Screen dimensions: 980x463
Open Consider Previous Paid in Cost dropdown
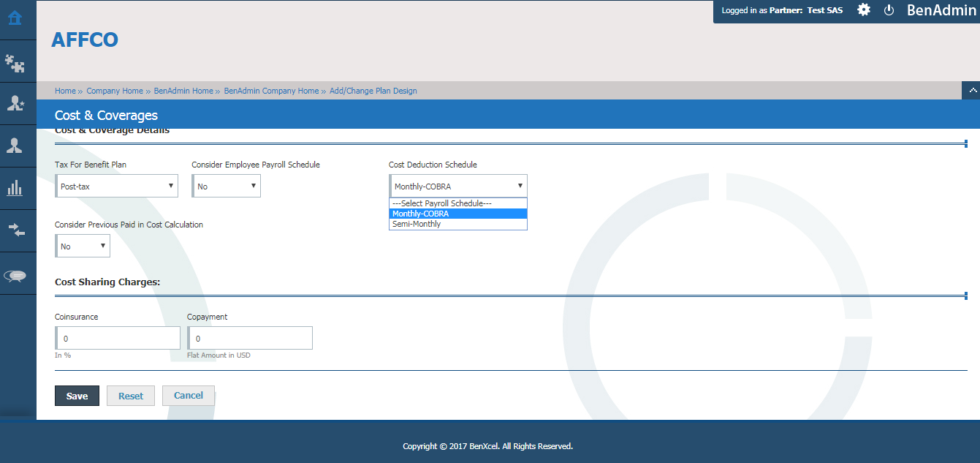pos(83,246)
